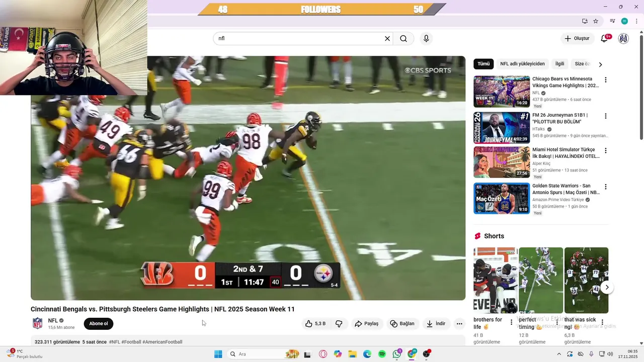This screenshot has width=644, height=362.
Task: Open options for 'that was sick' short
Action: (603, 322)
